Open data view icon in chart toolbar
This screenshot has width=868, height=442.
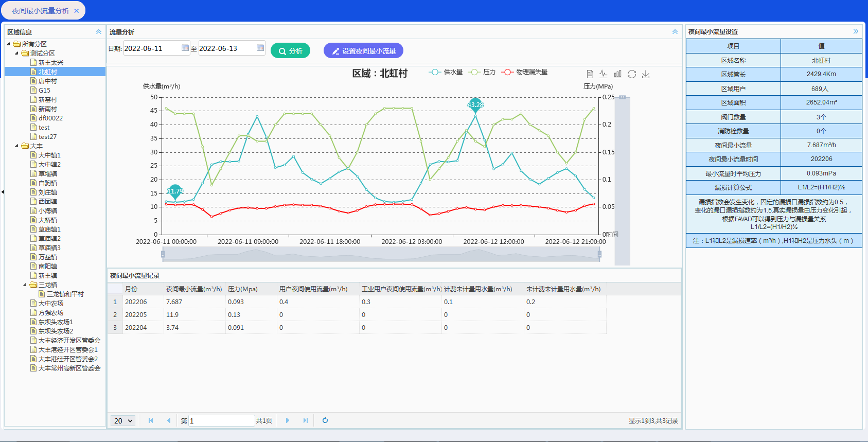590,74
